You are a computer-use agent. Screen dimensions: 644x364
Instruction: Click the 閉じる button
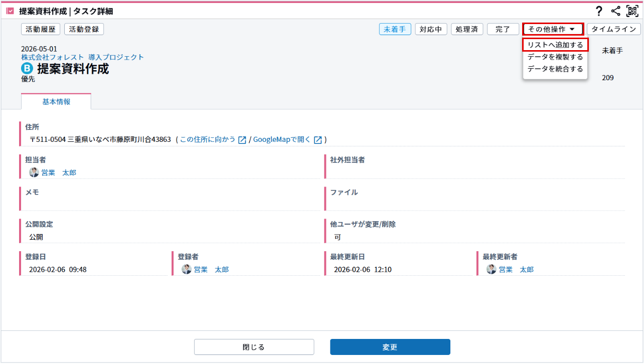click(254, 347)
